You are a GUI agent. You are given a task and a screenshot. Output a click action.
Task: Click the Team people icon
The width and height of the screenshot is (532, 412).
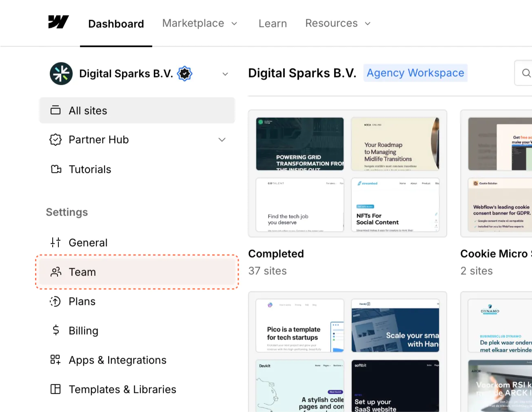(56, 272)
